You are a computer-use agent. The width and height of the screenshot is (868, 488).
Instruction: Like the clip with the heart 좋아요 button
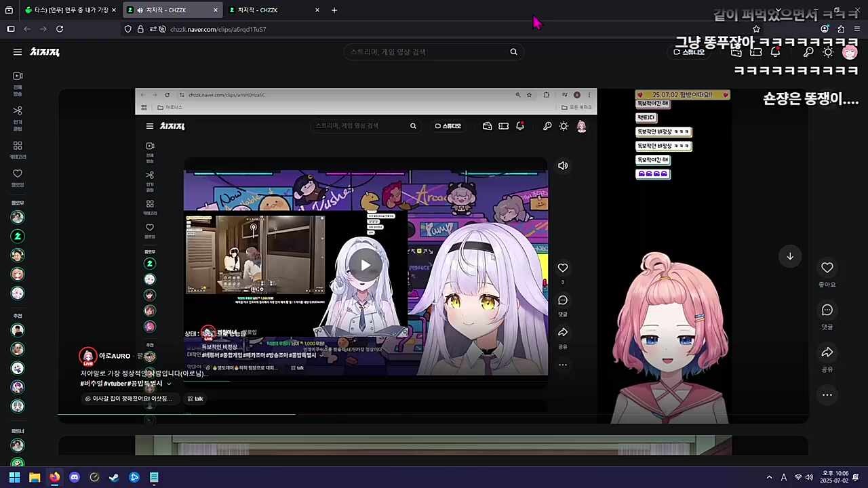click(x=827, y=268)
